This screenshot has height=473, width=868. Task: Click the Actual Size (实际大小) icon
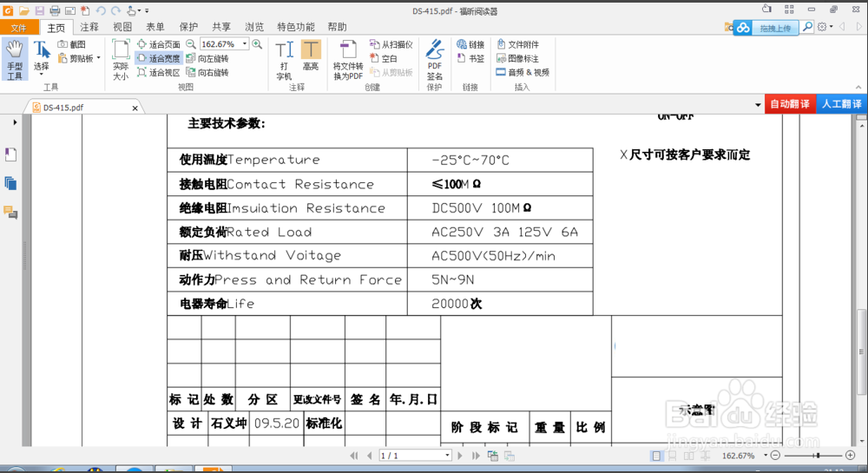pyautogui.click(x=121, y=59)
